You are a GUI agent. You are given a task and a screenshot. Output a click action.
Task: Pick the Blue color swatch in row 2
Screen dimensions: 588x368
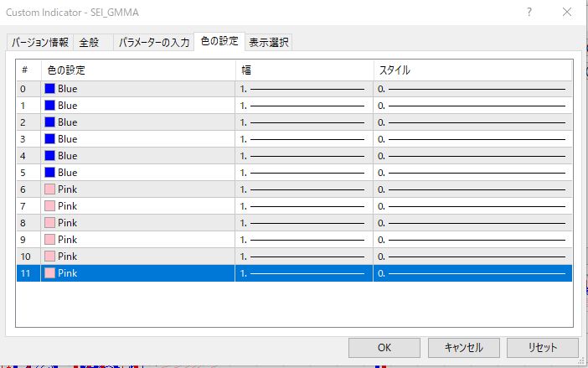(49, 122)
